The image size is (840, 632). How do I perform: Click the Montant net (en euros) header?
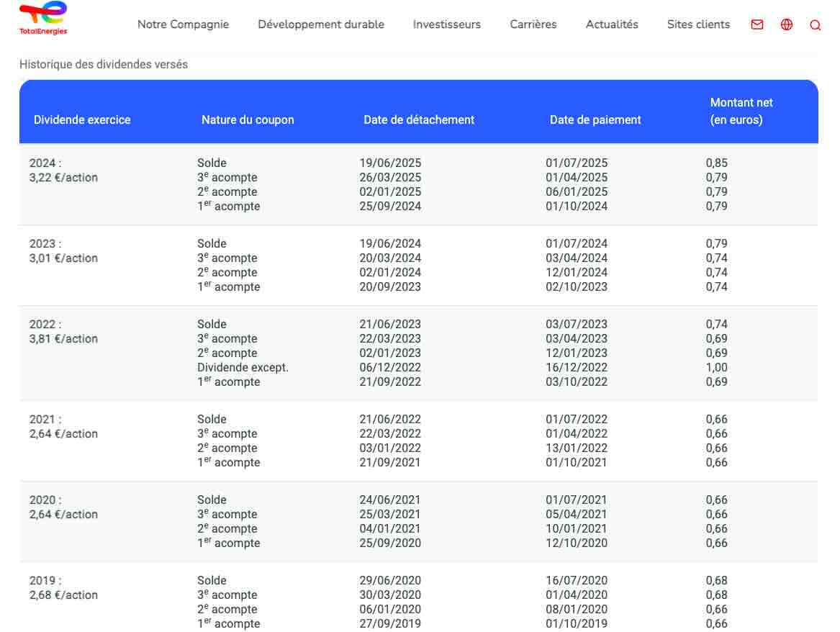coord(741,112)
